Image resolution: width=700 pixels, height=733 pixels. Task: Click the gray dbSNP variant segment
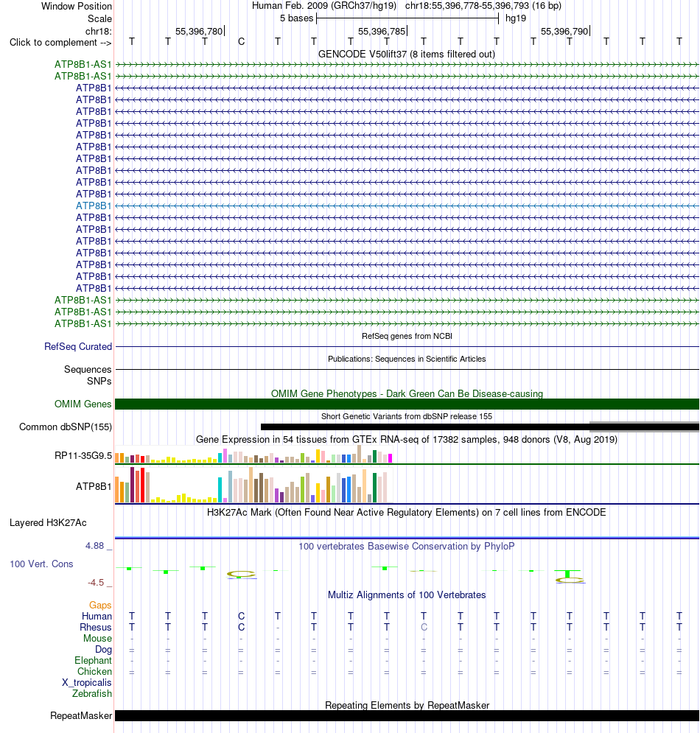(644, 427)
